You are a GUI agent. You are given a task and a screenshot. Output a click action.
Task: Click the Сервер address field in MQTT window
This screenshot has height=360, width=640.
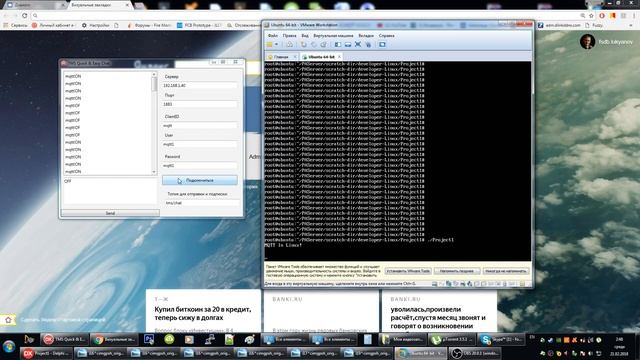click(x=200, y=85)
